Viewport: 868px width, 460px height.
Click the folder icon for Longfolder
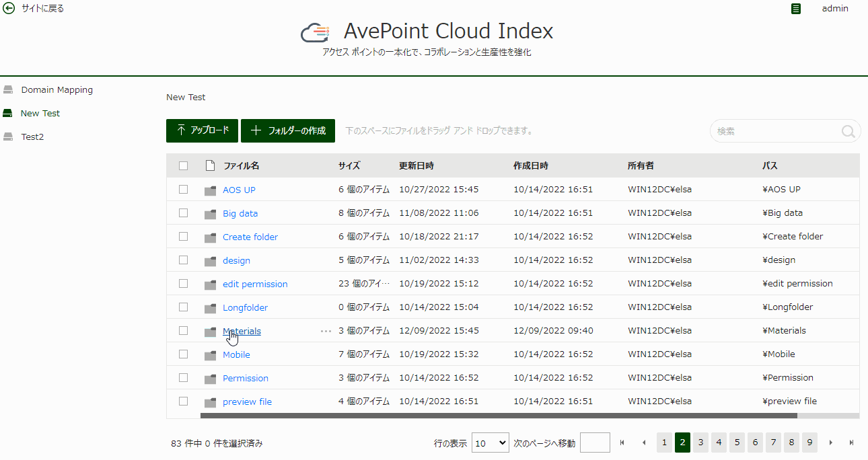(x=210, y=308)
